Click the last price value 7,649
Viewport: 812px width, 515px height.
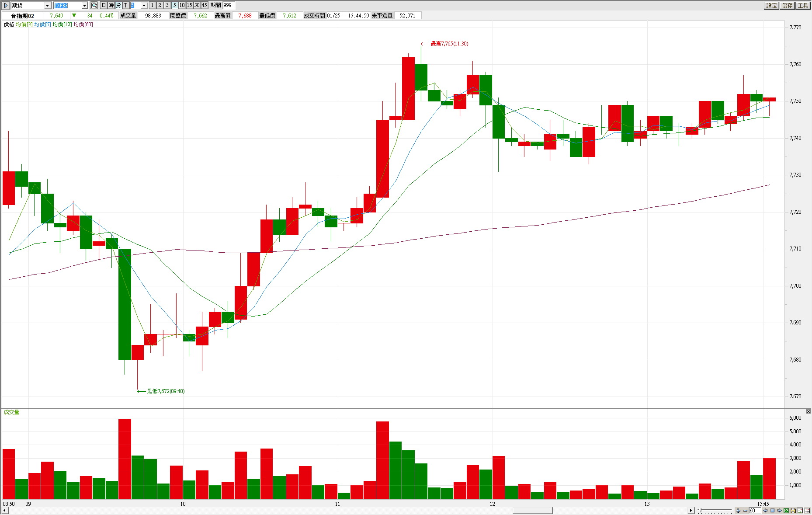56,16
